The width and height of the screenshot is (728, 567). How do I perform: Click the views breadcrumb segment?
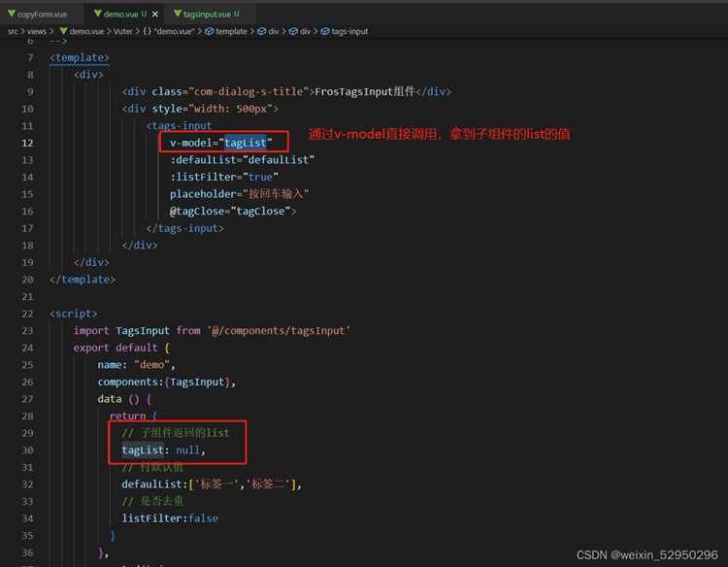[x=36, y=32]
